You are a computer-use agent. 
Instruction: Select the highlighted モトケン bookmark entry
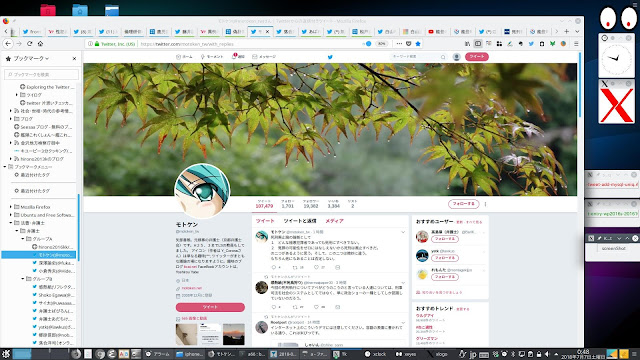pyautogui.click(x=39, y=255)
